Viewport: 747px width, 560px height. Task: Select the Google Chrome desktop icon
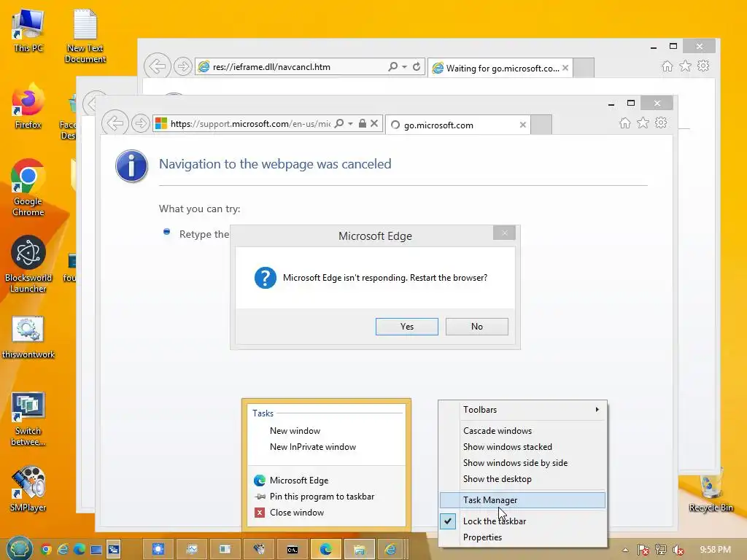pos(28,187)
